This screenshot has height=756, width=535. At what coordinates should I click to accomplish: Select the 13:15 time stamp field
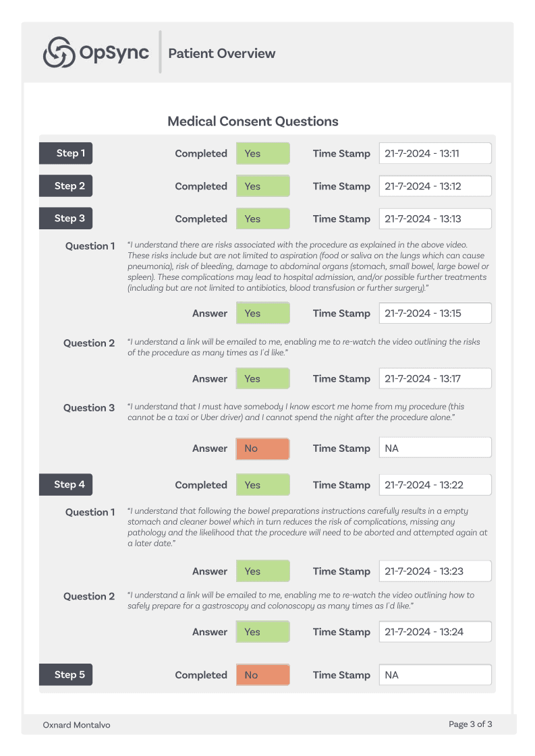[435, 314]
